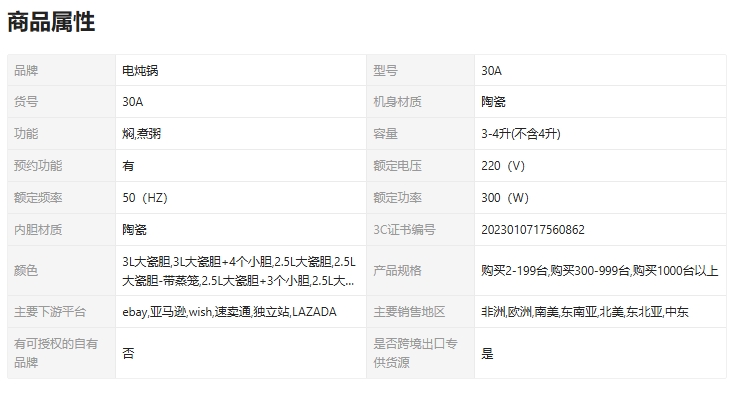Click the 额定电压 value 220 (V)
The width and height of the screenshot is (737, 397).
[503, 165]
